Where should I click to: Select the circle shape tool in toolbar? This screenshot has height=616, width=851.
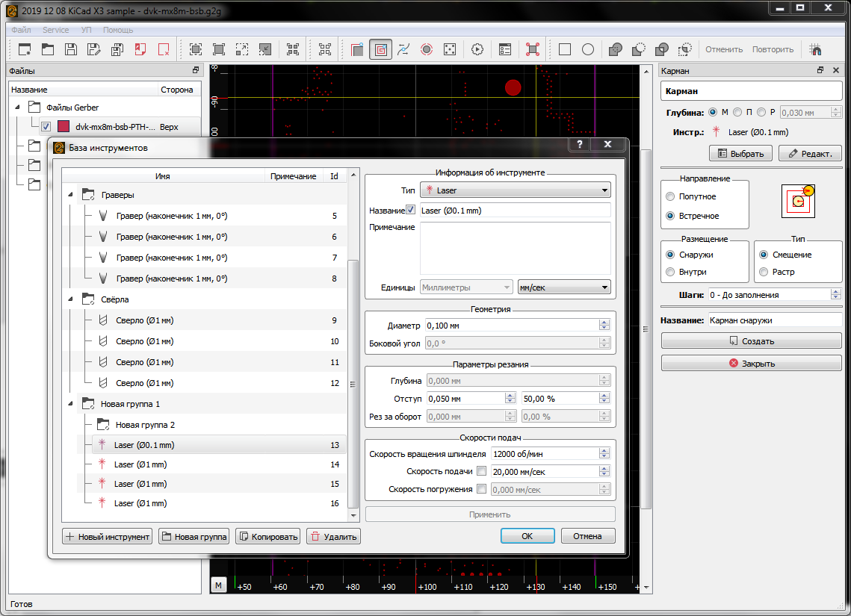click(588, 49)
